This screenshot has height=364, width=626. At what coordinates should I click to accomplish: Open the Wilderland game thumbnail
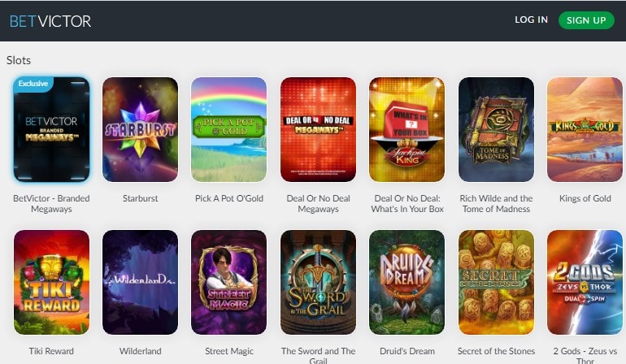(140, 282)
